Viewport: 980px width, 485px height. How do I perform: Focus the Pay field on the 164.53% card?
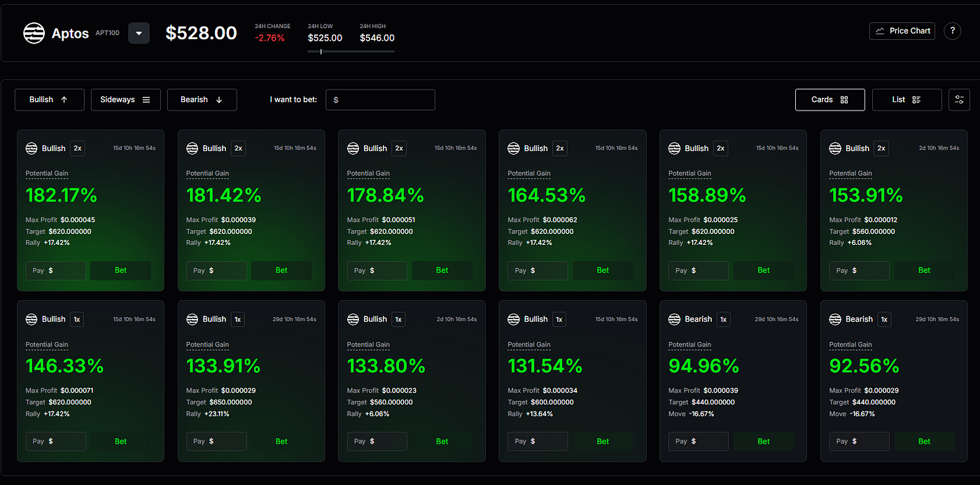tap(538, 270)
